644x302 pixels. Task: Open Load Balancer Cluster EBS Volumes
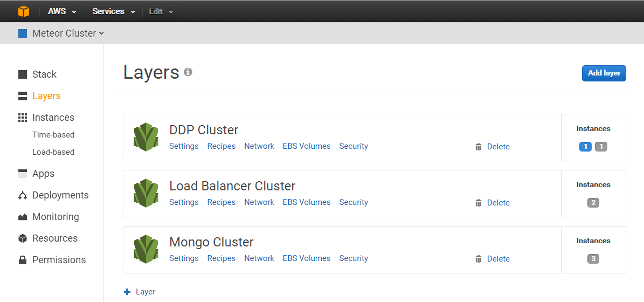(x=307, y=202)
